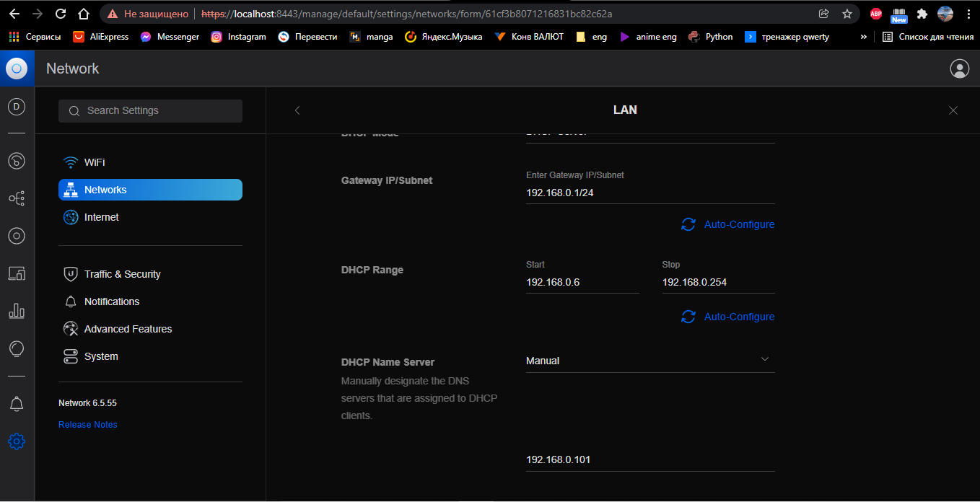
Task: Close the LAN settings panel
Action: coord(953,110)
